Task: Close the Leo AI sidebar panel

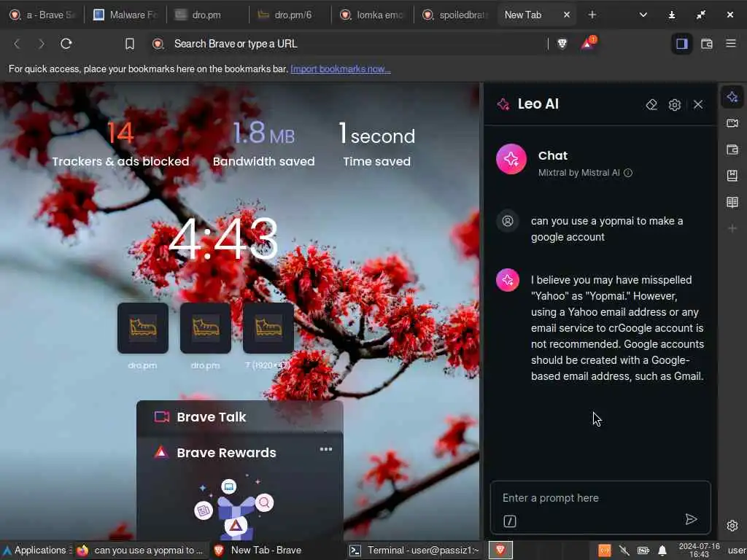Action: pos(698,104)
